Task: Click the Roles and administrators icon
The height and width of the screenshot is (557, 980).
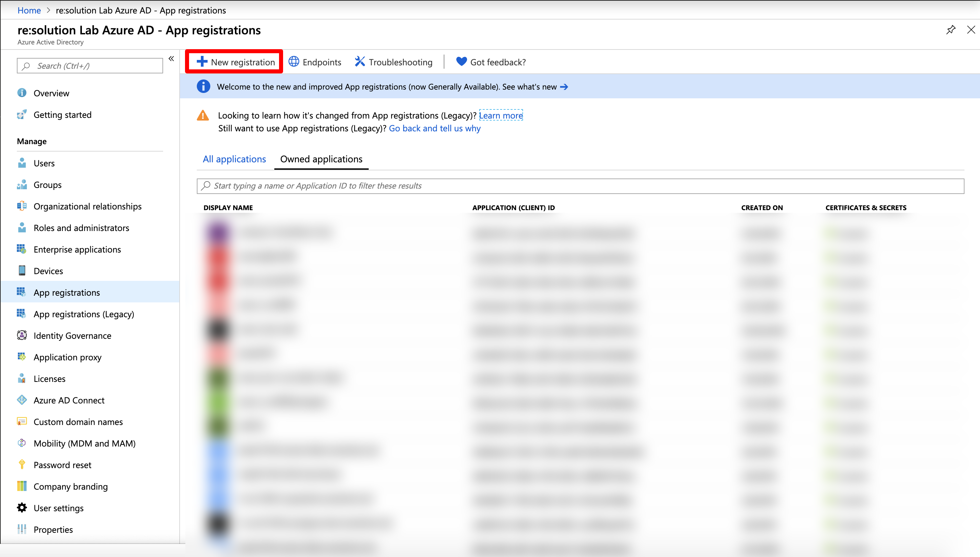Action: point(22,228)
